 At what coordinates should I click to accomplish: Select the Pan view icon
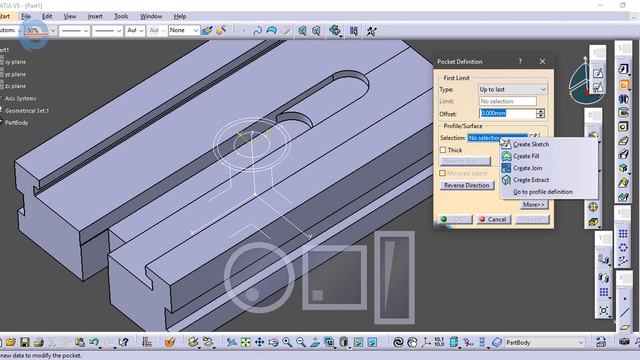click(259, 342)
